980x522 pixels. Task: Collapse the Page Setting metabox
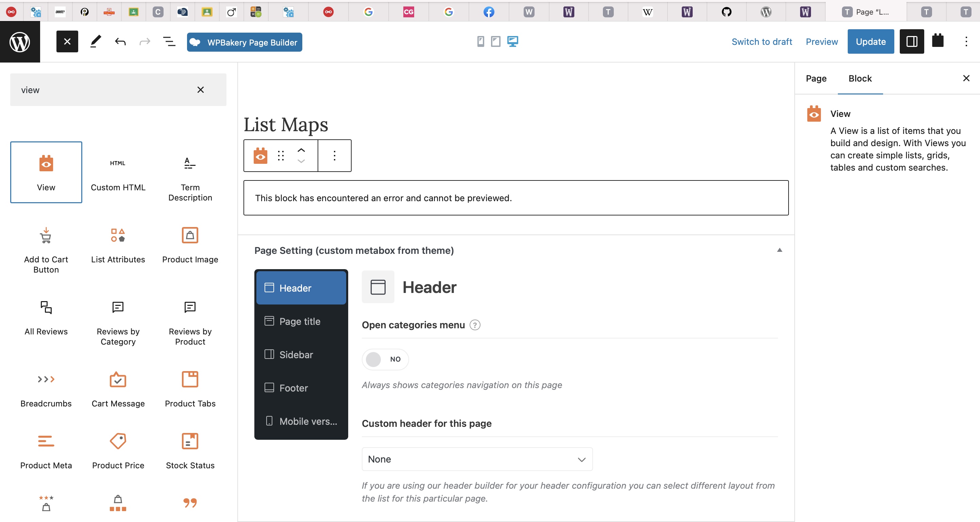(x=779, y=250)
